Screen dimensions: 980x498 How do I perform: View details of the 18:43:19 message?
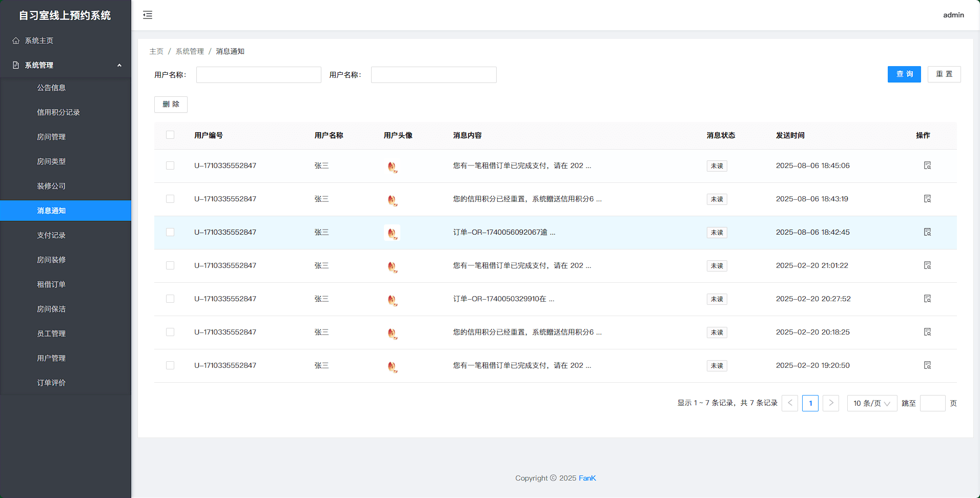tap(927, 199)
